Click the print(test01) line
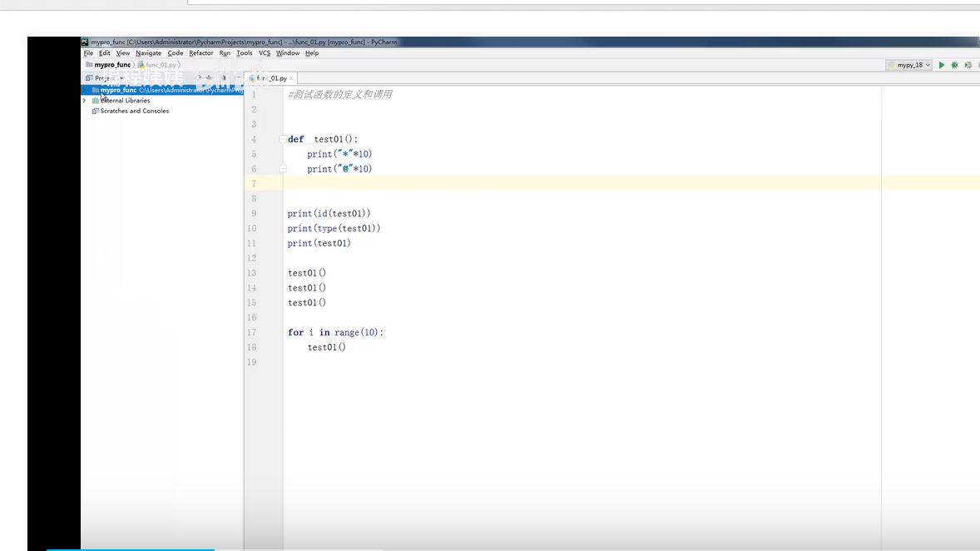The width and height of the screenshot is (980, 551). click(x=319, y=243)
